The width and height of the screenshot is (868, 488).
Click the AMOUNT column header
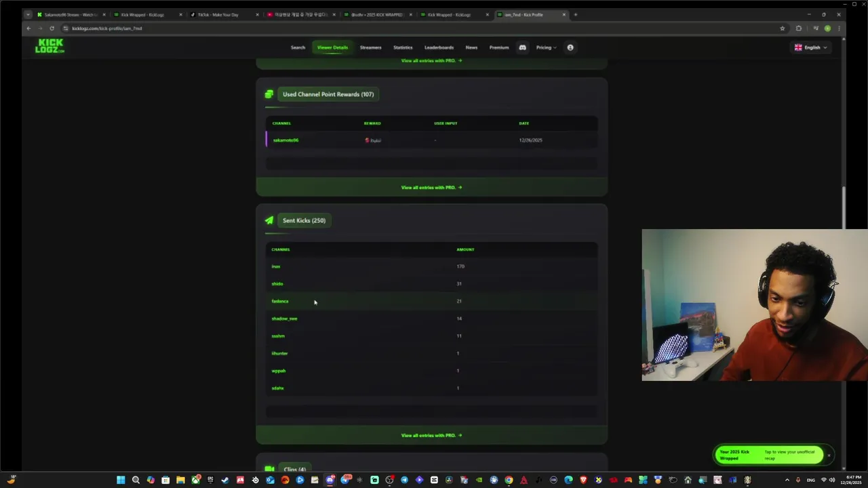pos(465,249)
